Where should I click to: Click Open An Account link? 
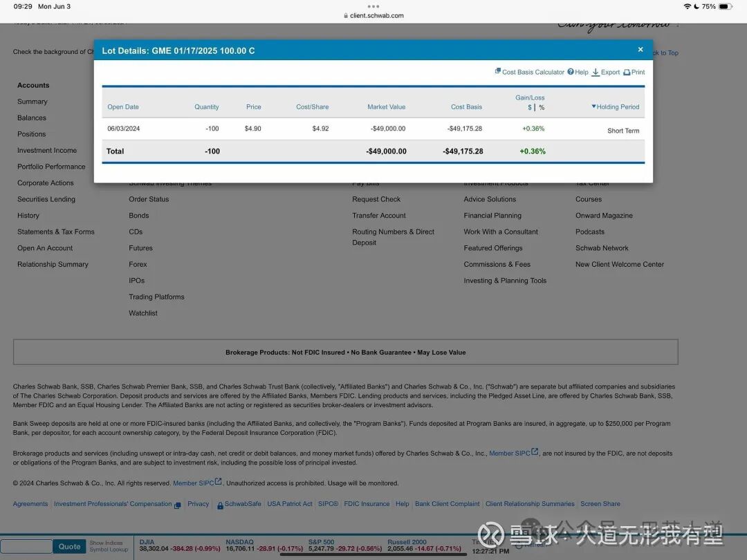[45, 248]
